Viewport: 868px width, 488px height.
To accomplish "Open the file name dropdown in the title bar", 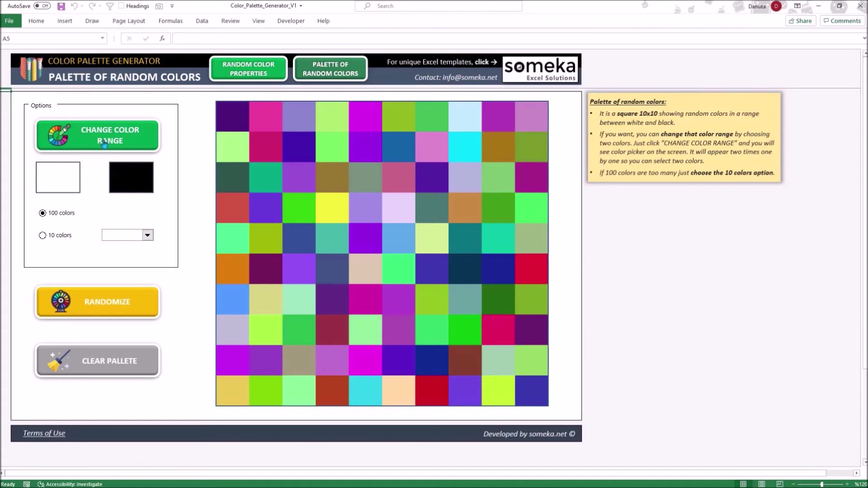I will click(301, 6).
